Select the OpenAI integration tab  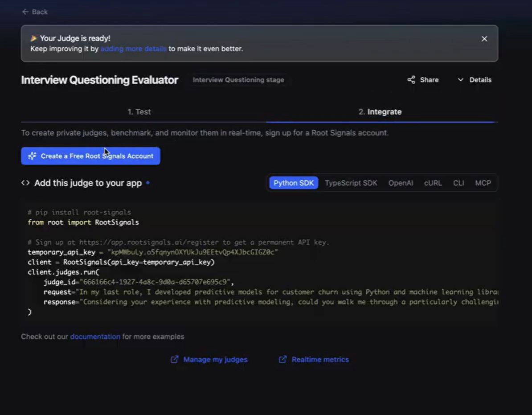[400, 183]
